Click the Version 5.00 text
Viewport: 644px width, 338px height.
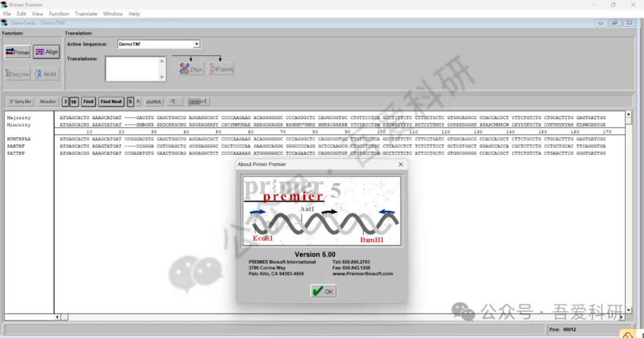[x=315, y=255]
